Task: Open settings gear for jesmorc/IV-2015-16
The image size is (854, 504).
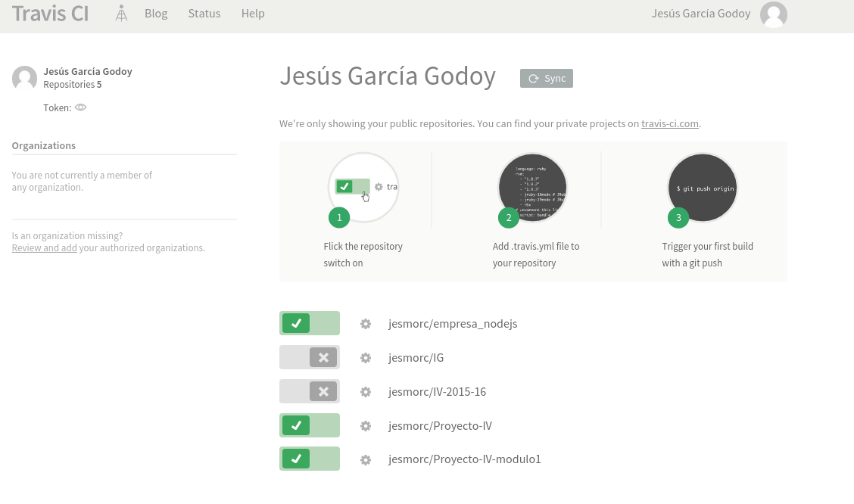Action: (366, 392)
